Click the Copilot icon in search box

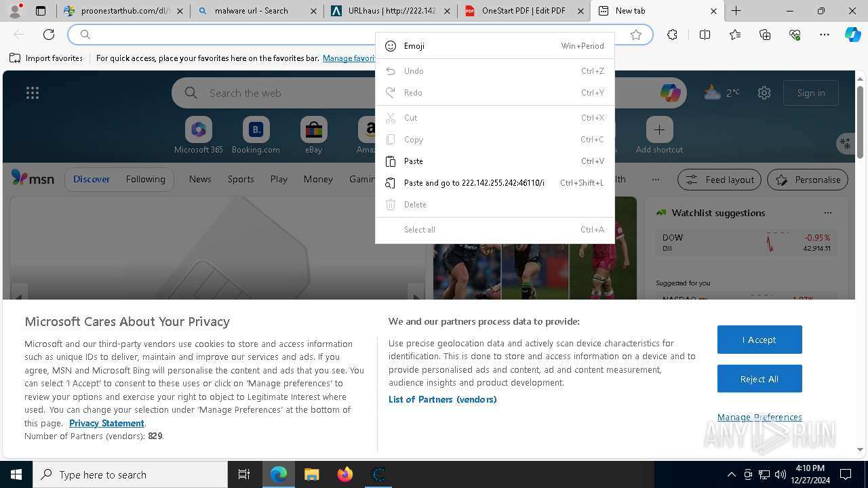(x=671, y=93)
